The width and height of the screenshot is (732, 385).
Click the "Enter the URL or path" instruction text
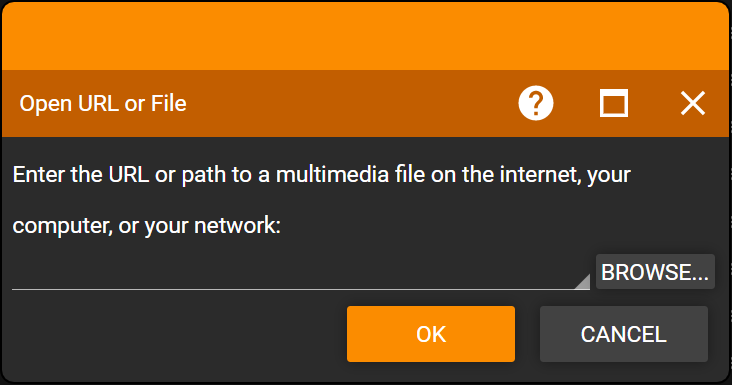(x=322, y=175)
